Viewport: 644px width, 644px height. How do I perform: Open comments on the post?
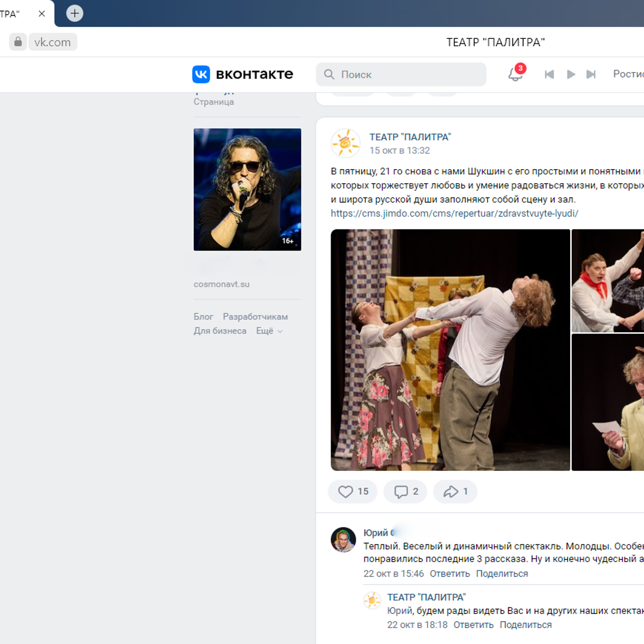click(x=406, y=492)
